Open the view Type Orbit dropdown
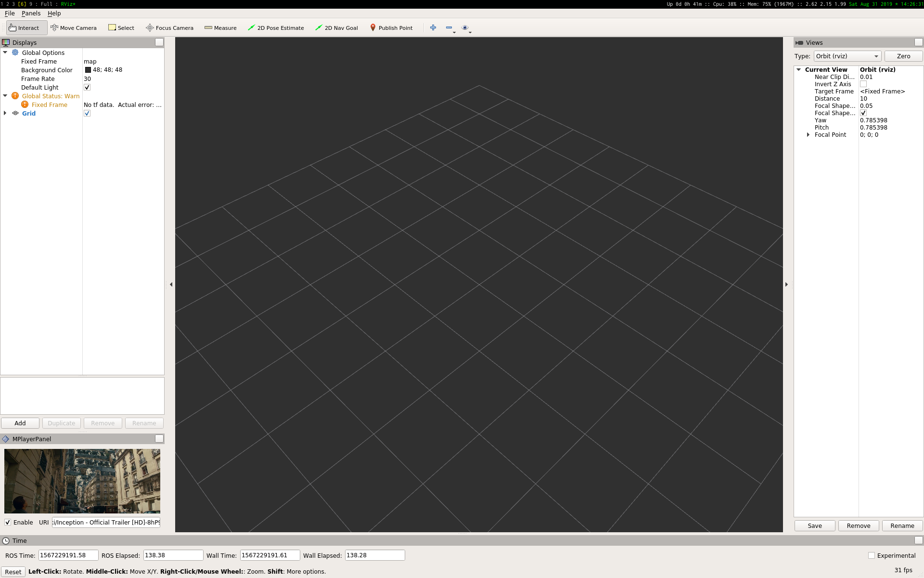 coord(847,56)
